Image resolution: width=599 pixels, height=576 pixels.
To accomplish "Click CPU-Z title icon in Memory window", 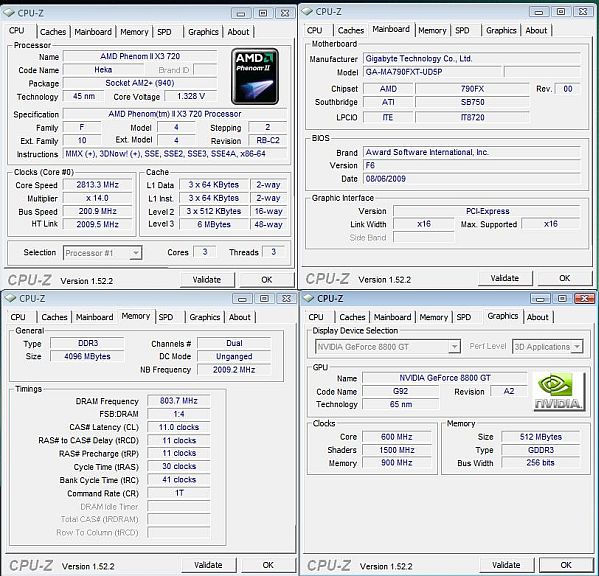I will coord(11,298).
